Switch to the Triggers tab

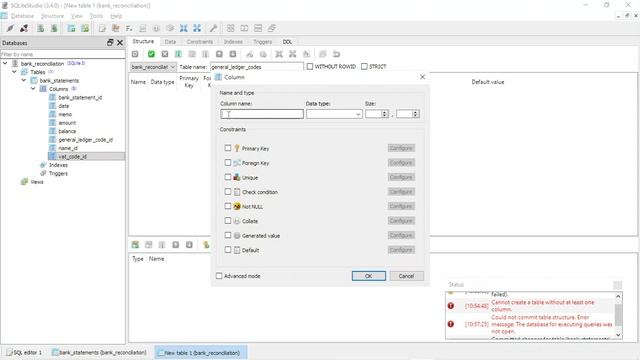coord(262,42)
